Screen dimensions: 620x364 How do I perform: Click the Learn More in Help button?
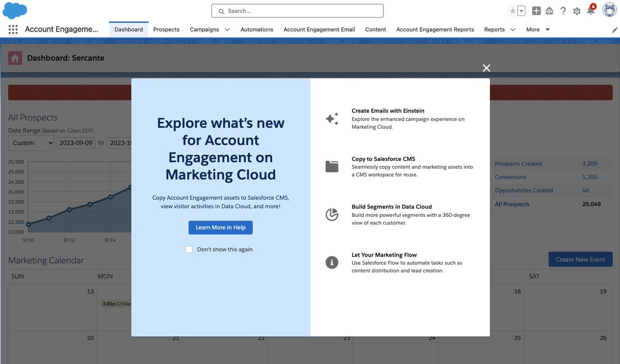(x=221, y=227)
